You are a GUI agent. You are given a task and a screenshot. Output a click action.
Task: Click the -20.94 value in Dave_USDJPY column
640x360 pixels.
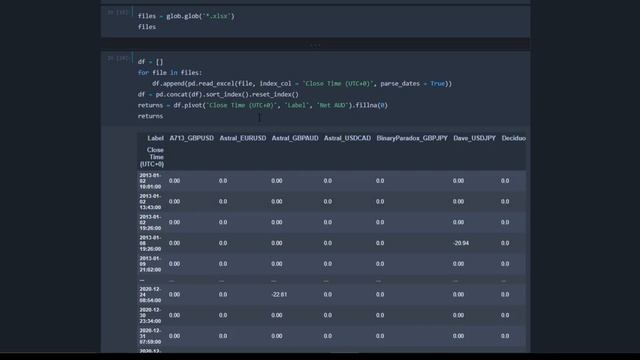[461, 243]
